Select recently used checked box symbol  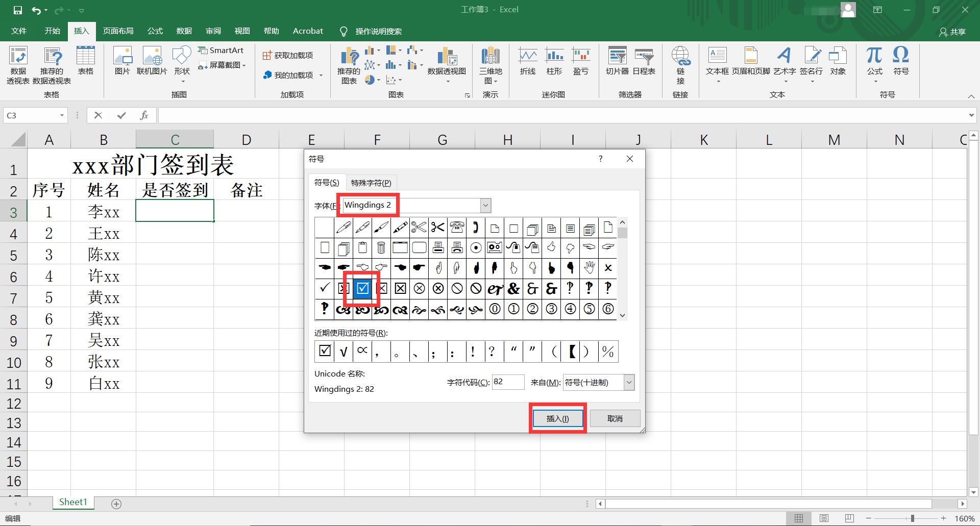pos(325,352)
